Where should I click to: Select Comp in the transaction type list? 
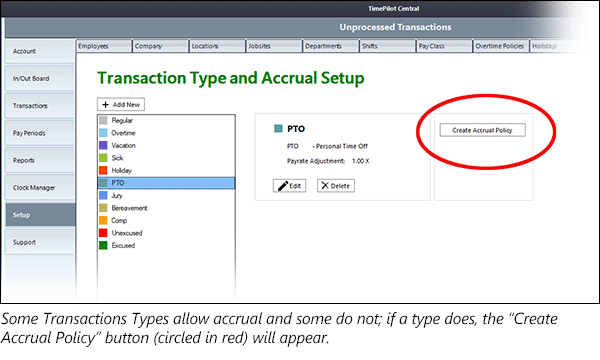click(166, 220)
